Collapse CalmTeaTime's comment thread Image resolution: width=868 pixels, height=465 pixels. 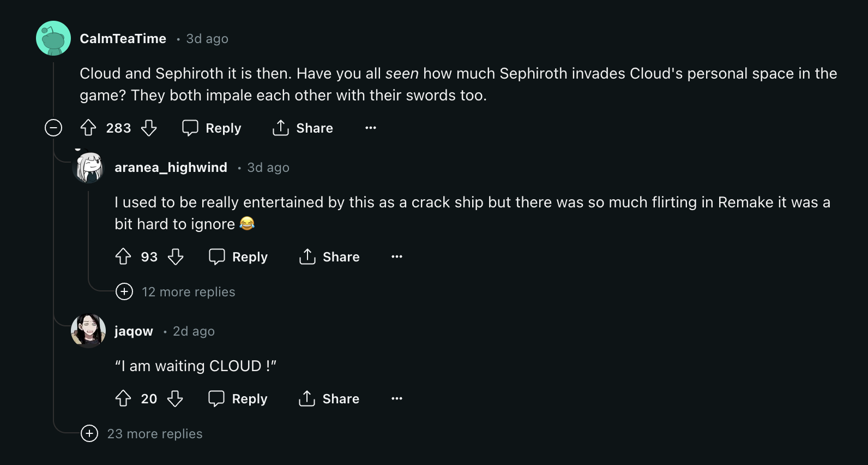coord(53,128)
